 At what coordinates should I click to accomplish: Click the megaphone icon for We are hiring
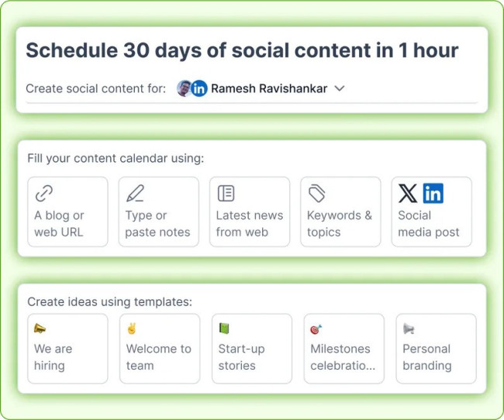40,329
